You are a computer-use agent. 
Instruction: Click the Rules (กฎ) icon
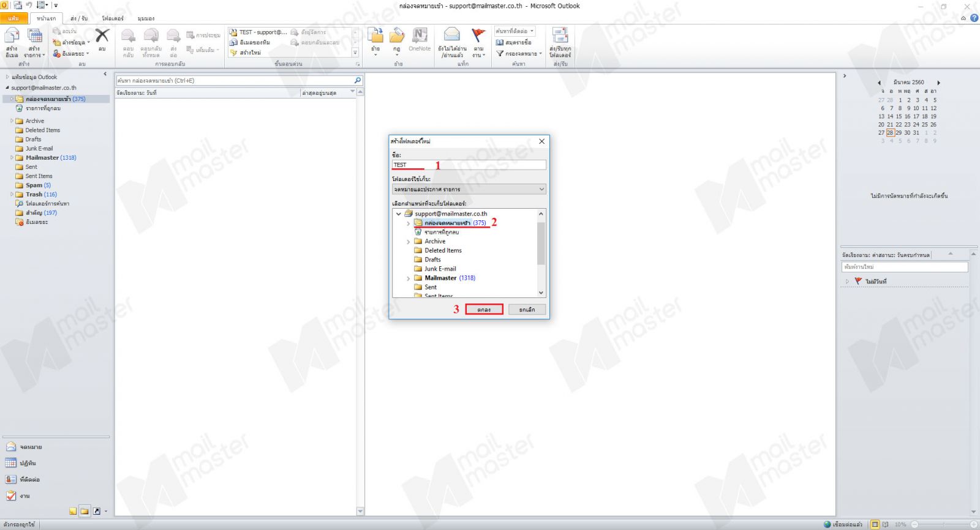tap(397, 35)
